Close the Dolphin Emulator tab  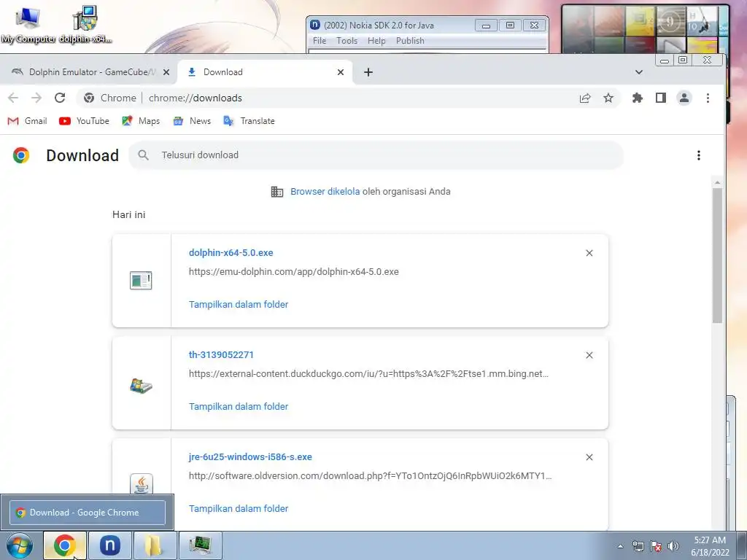pyautogui.click(x=166, y=72)
